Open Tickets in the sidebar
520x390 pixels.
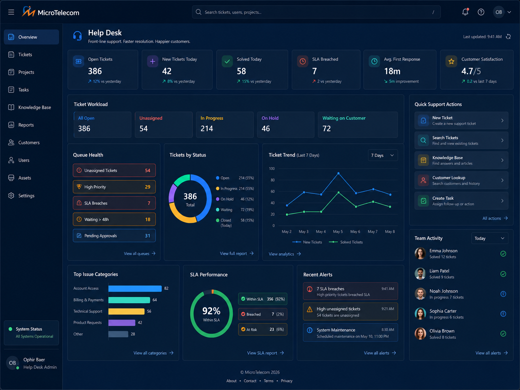[31, 54]
